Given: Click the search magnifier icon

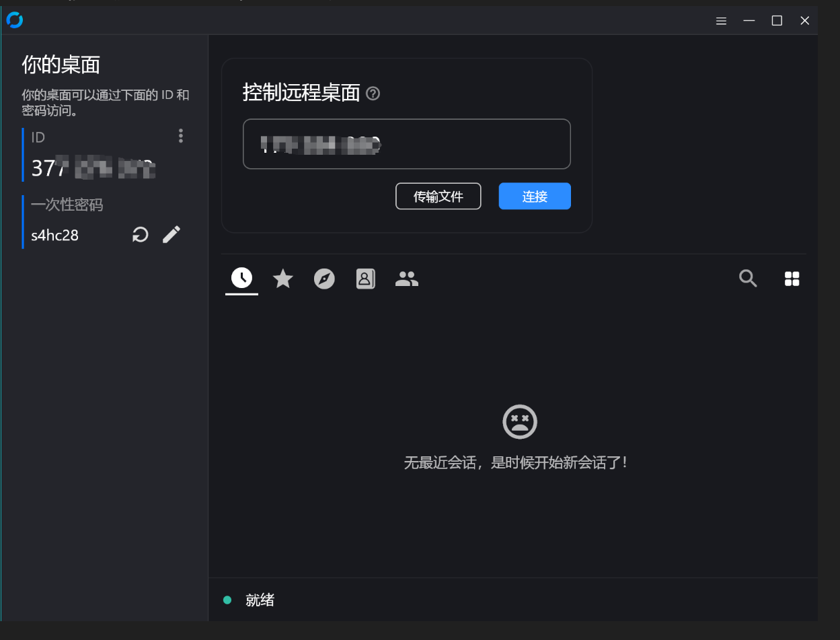Looking at the screenshot, I should [x=749, y=279].
